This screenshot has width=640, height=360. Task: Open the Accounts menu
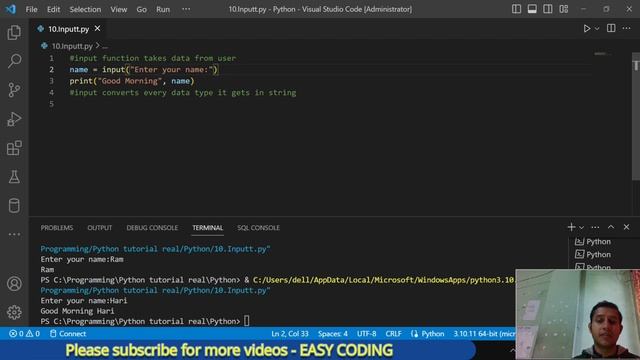click(14, 283)
